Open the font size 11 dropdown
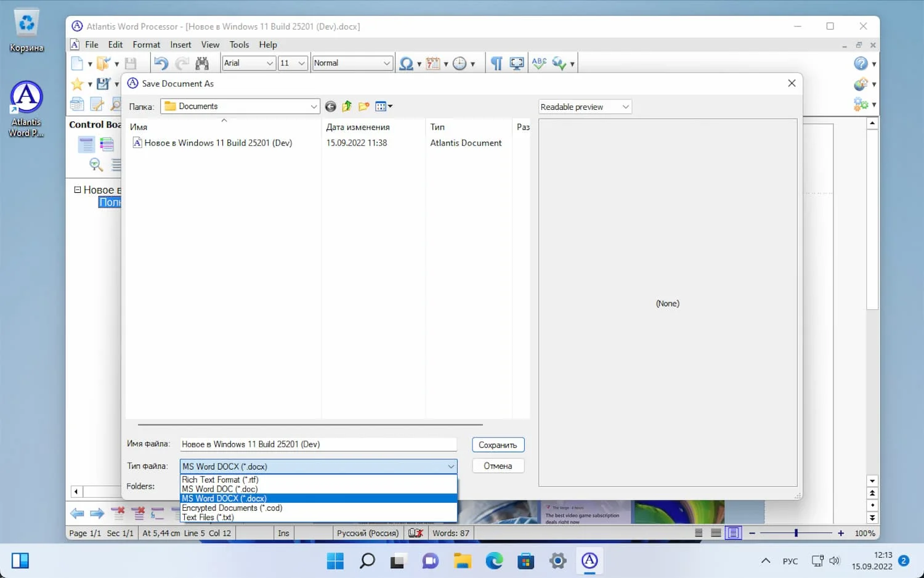 point(301,63)
